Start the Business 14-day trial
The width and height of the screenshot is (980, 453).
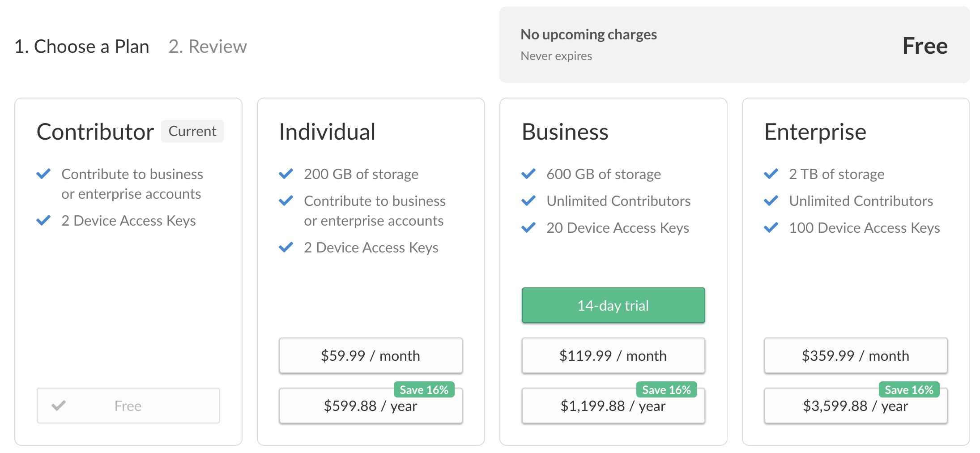pos(613,305)
